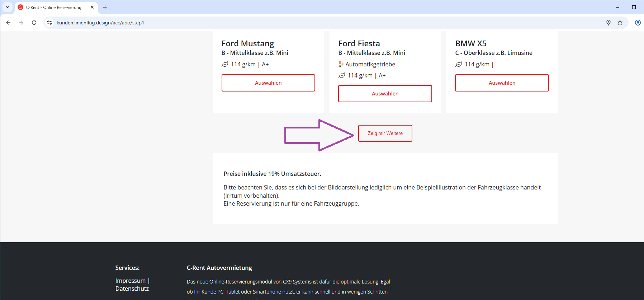Viewport: 644px width, 300px height.
Task: Open the Impressum link
Action: (130, 281)
